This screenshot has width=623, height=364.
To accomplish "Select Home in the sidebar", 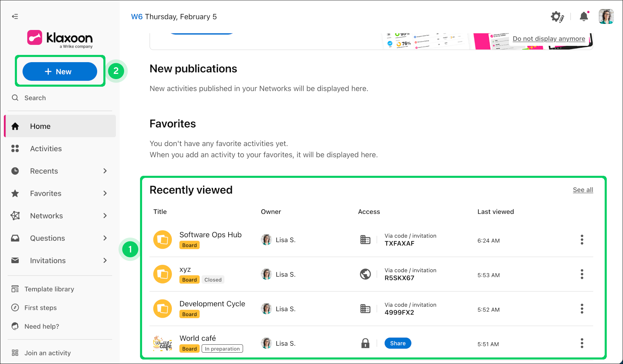I will (x=40, y=126).
